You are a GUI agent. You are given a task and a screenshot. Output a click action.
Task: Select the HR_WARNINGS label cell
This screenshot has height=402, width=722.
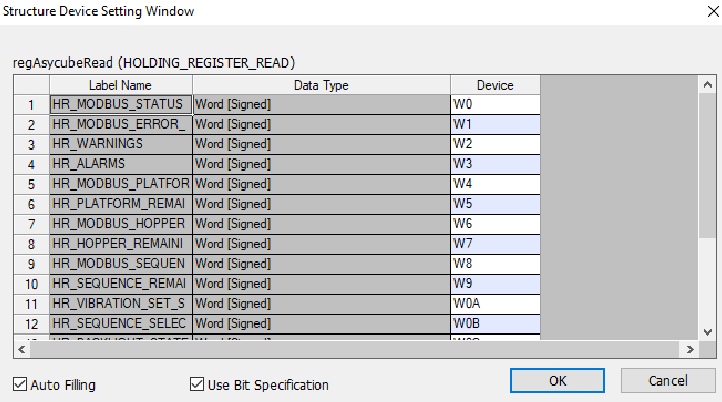pos(120,144)
